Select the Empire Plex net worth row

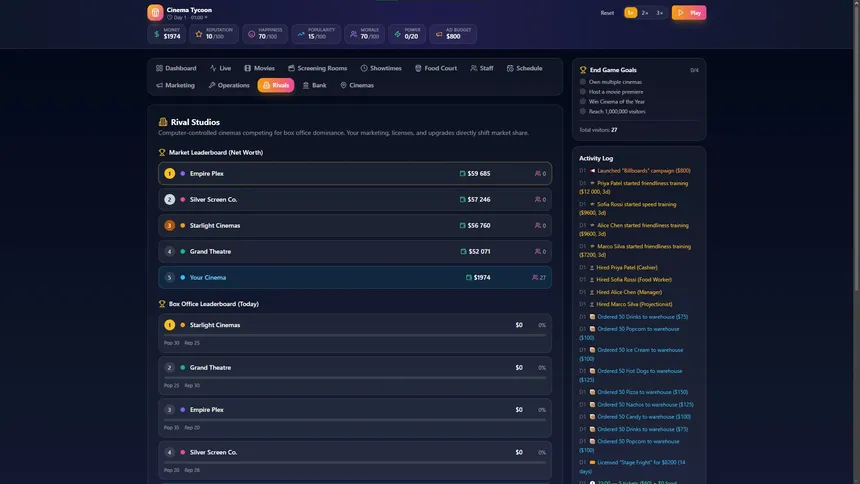pyautogui.click(x=355, y=173)
